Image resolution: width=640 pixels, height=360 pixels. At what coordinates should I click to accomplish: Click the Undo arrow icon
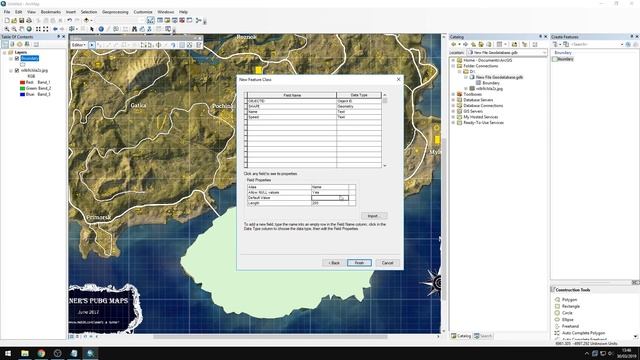(x=70, y=20)
